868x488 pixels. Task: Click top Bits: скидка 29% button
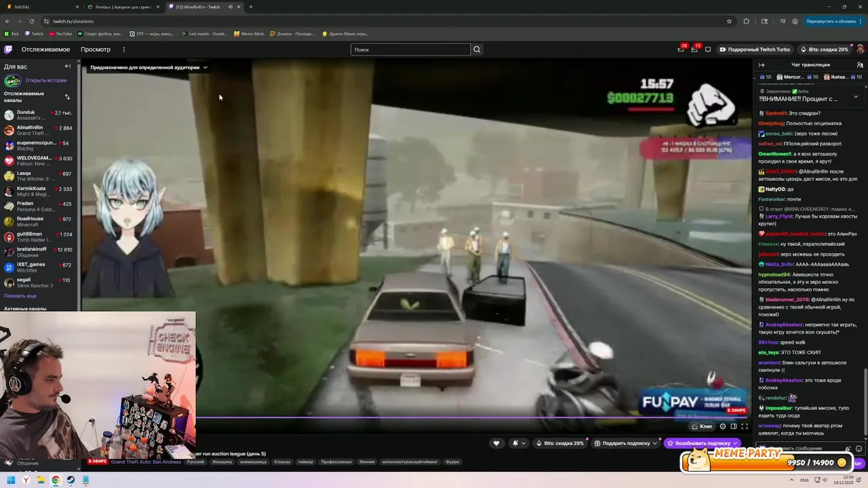[824, 49]
